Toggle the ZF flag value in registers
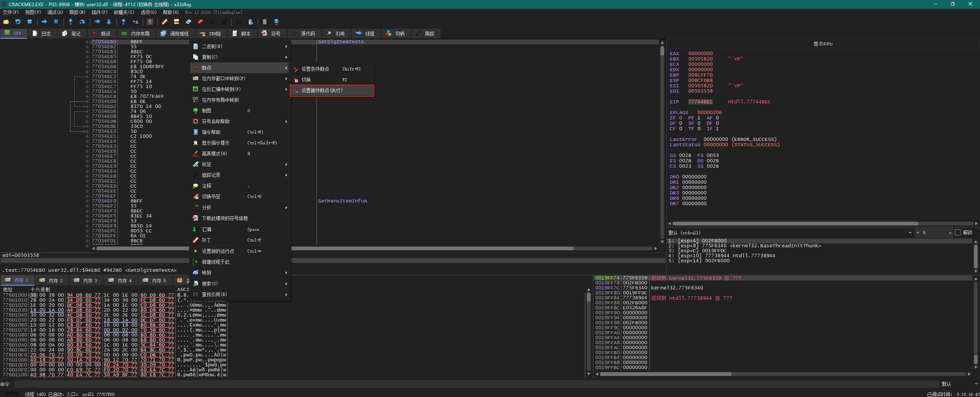980x397 pixels. tap(681, 118)
